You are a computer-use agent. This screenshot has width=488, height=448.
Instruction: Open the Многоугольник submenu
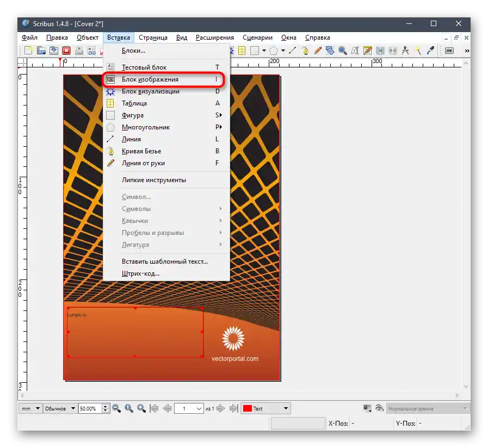click(166, 127)
